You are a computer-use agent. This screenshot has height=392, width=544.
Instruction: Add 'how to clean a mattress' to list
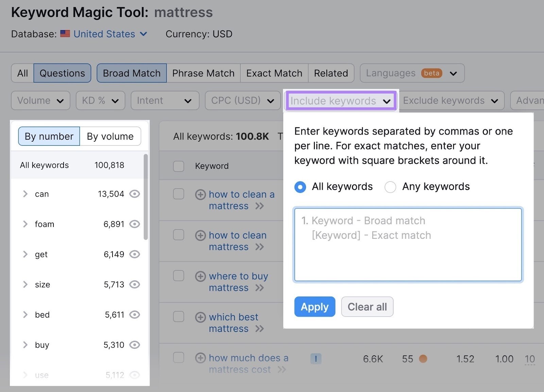[200, 194]
